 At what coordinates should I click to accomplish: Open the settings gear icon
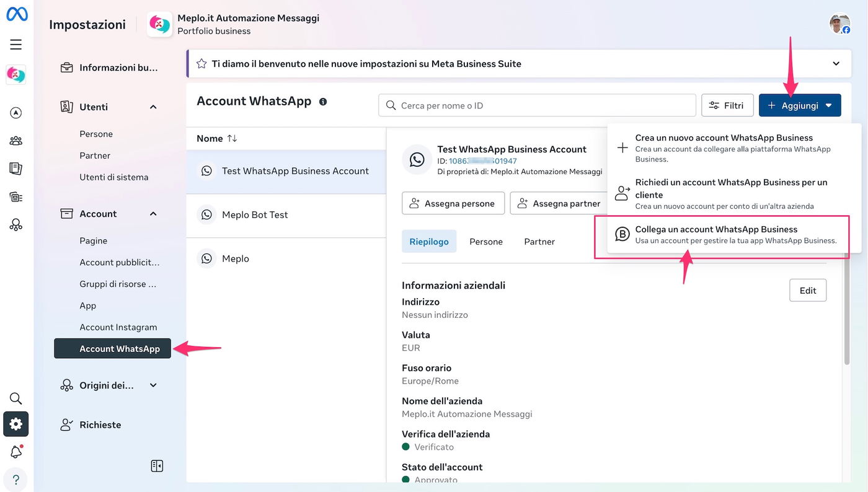(16, 424)
